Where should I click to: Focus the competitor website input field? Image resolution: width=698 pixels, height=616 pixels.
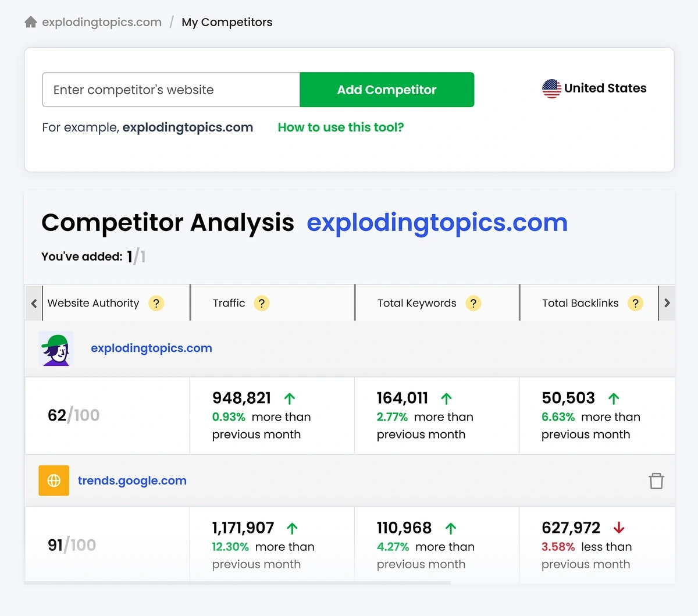coord(171,90)
